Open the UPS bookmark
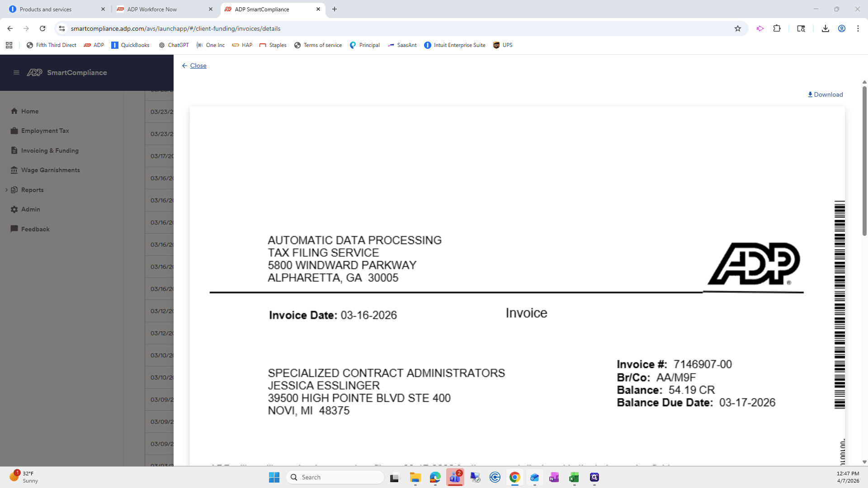Image resolution: width=868 pixels, height=488 pixels. tap(503, 45)
